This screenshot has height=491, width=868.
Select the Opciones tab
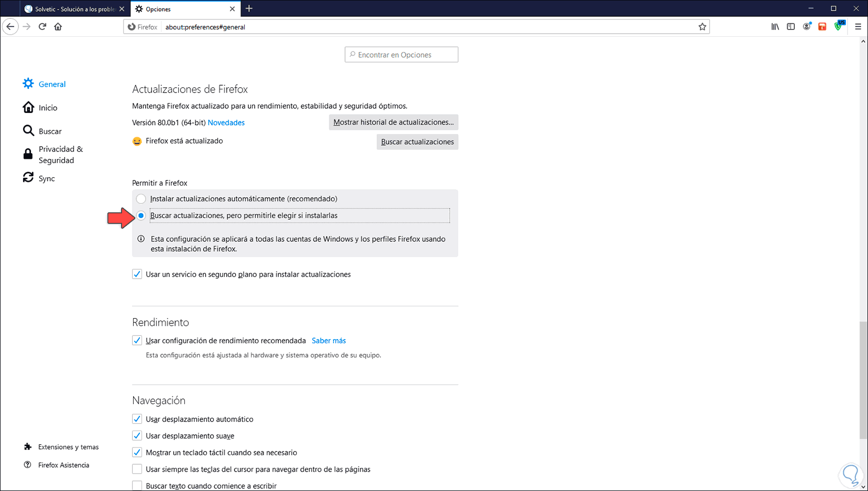pos(185,9)
